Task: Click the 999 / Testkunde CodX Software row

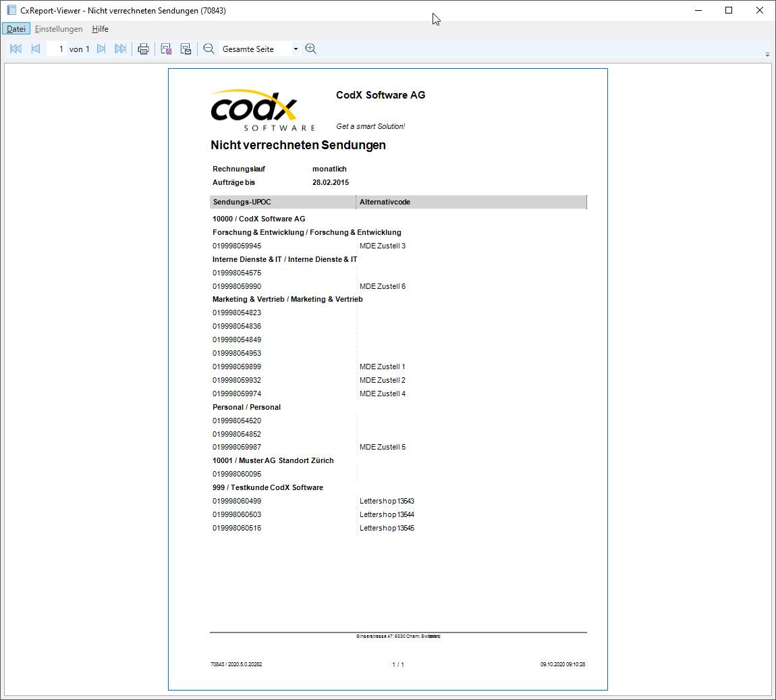Action: tap(268, 487)
